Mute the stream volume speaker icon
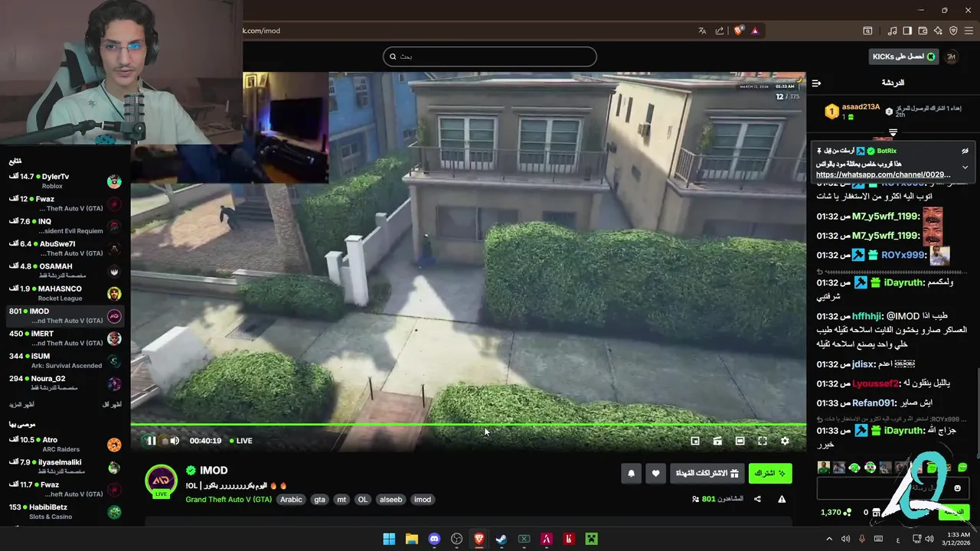The width and height of the screenshot is (980, 551). point(175,441)
